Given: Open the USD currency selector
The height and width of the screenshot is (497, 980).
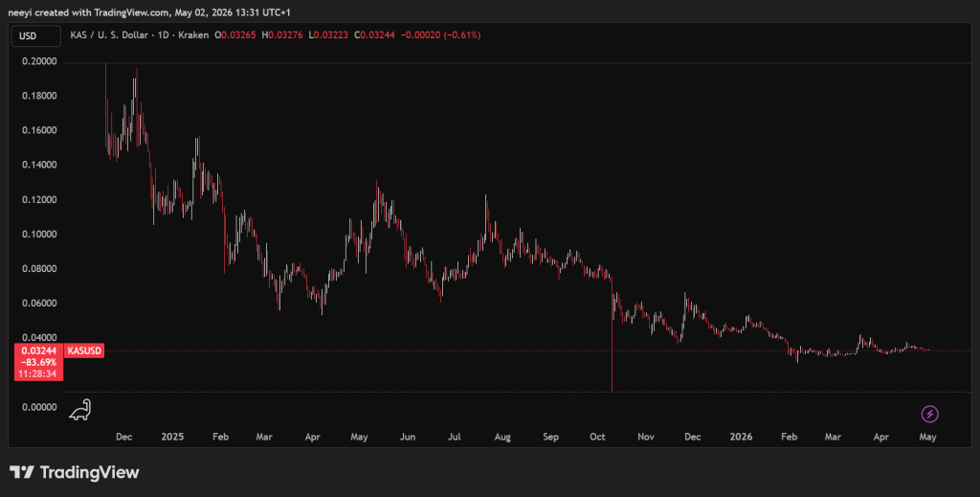Looking at the screenshot, I should point(36,35).
